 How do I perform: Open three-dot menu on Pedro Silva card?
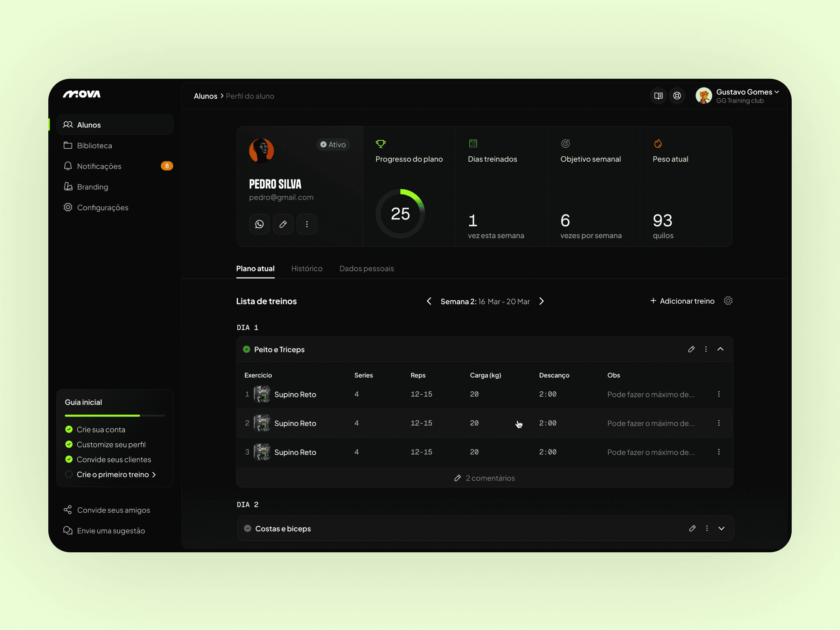307,224
